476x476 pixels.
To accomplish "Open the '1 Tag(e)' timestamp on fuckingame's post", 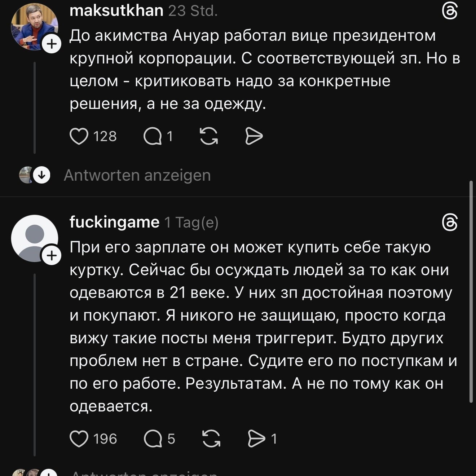I will [191, 222].
